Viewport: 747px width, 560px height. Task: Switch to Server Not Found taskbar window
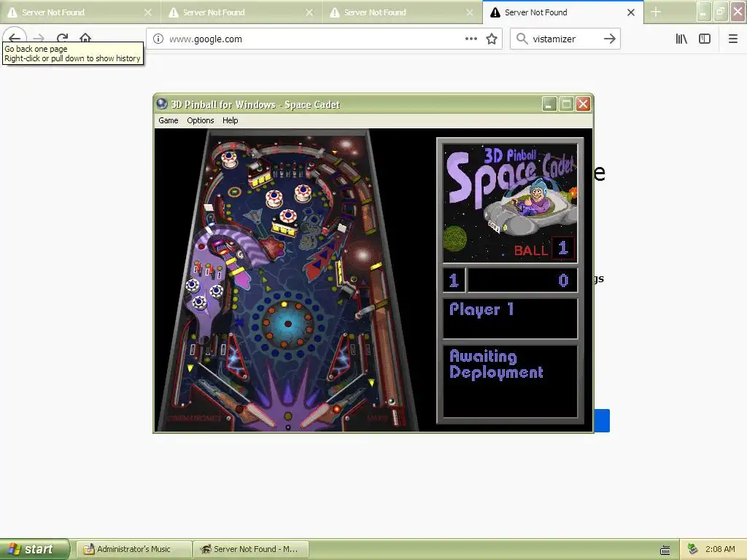[251, 550]
